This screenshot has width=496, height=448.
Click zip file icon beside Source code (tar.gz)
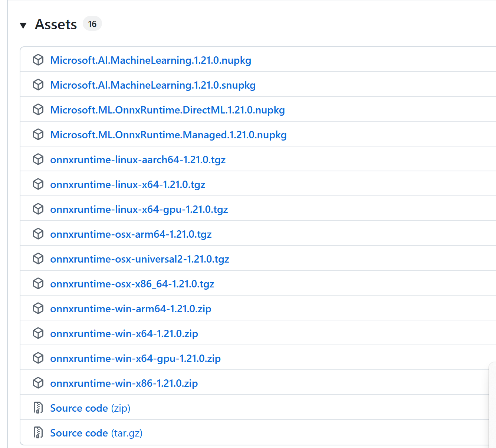pyautogui.click(x=38, y=432)
